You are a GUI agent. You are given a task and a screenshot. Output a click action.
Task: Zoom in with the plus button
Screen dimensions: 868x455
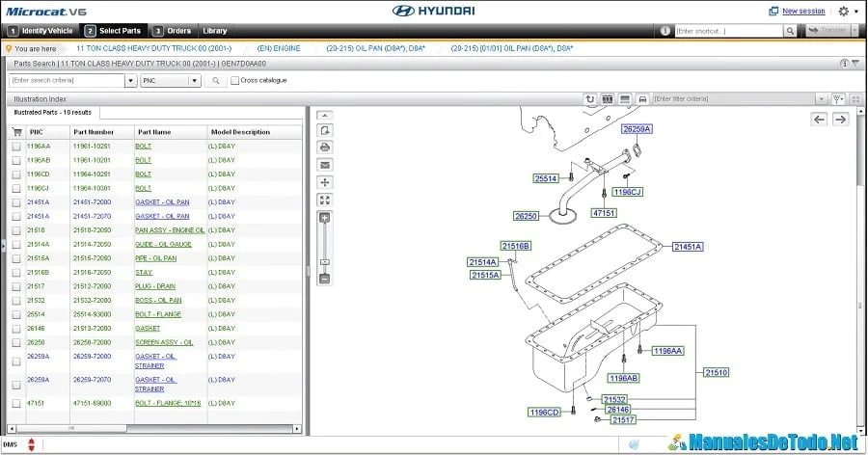click(x=324, y=218)
